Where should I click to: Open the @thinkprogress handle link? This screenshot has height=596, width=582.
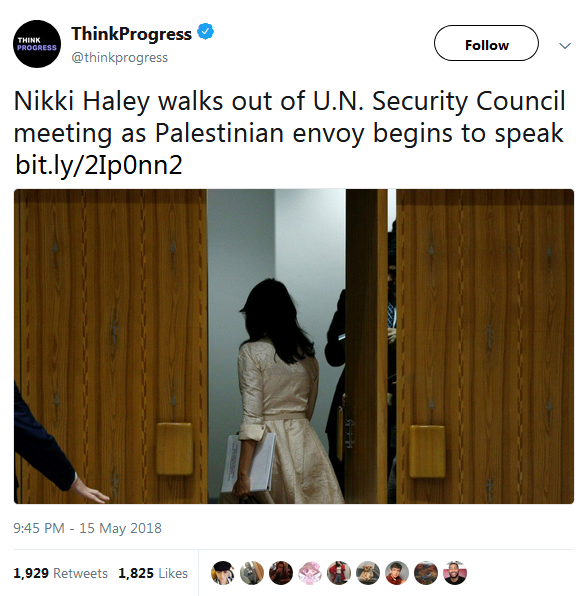coord(119,57)
